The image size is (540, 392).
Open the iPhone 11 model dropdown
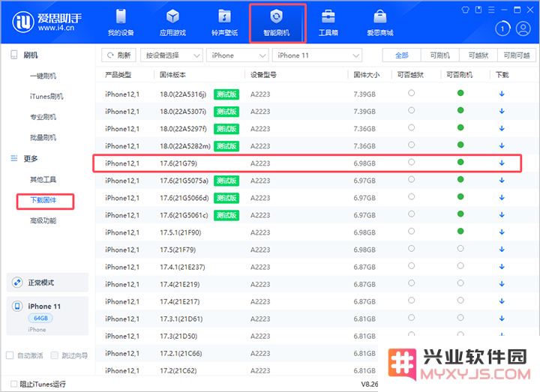point(317,55)
